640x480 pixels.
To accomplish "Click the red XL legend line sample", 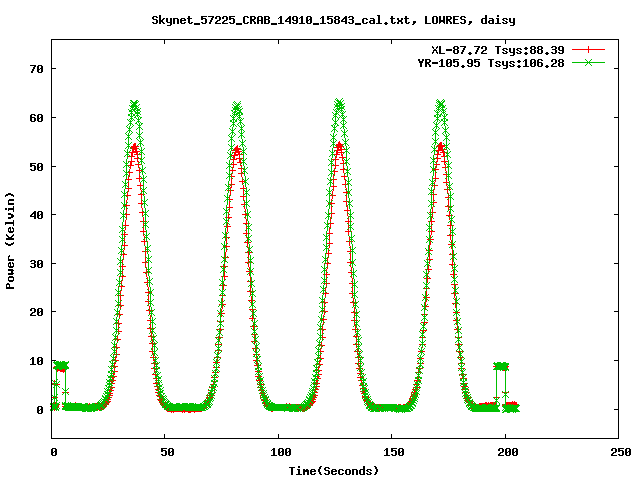I will tap(588, 50).
